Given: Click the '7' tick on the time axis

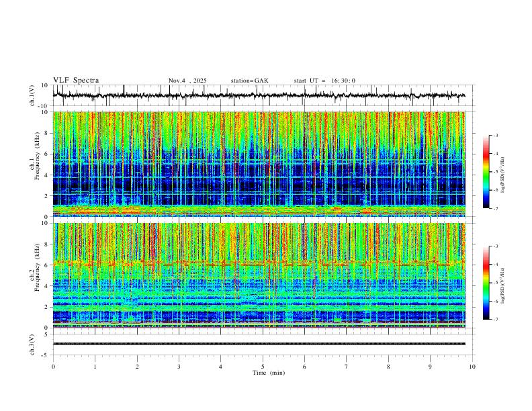Looking at the screenshot, I should [347, 367].
